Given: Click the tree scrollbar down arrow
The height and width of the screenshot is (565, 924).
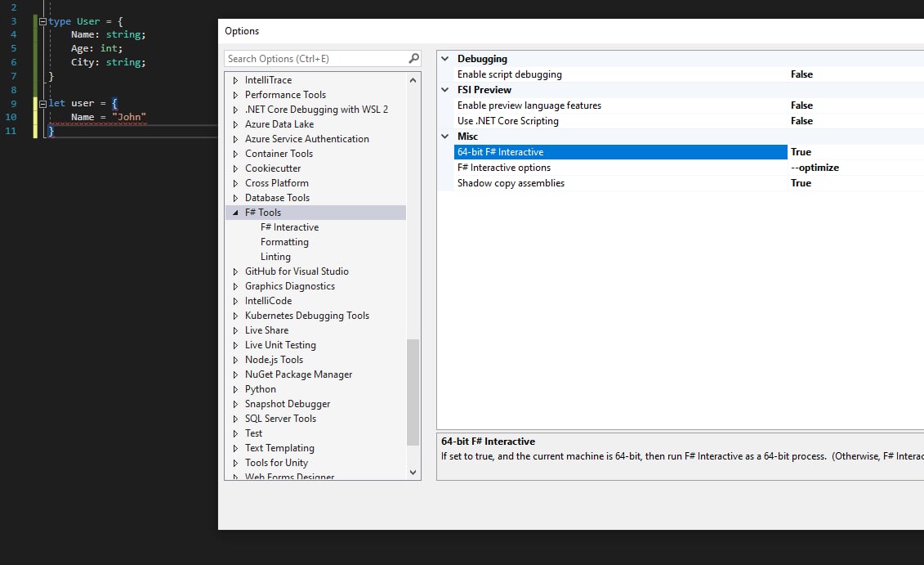Looking at the screenshot, I should 413,473.
